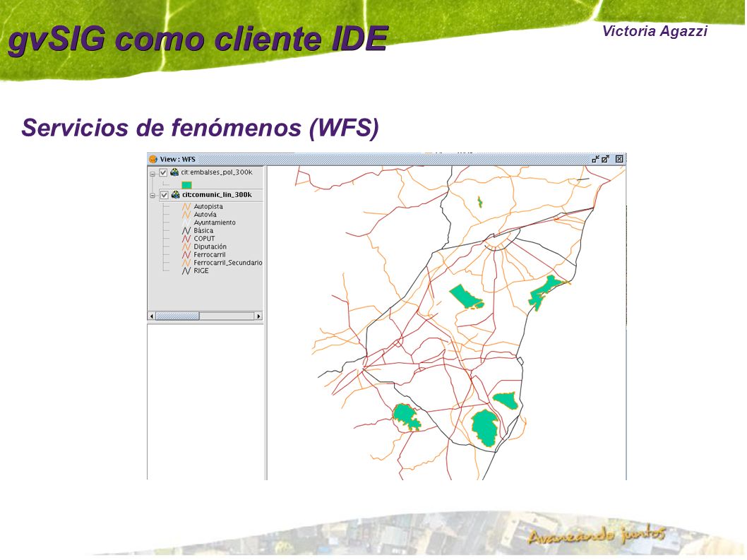Click the green embalses fill color swatch

tap(186, 185)
